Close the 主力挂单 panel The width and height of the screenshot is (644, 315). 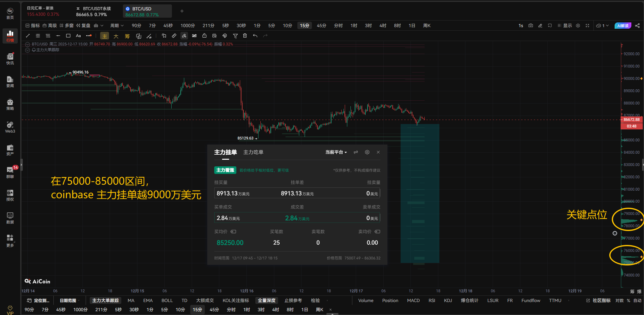pyautogui.click(x=378, y=152)
